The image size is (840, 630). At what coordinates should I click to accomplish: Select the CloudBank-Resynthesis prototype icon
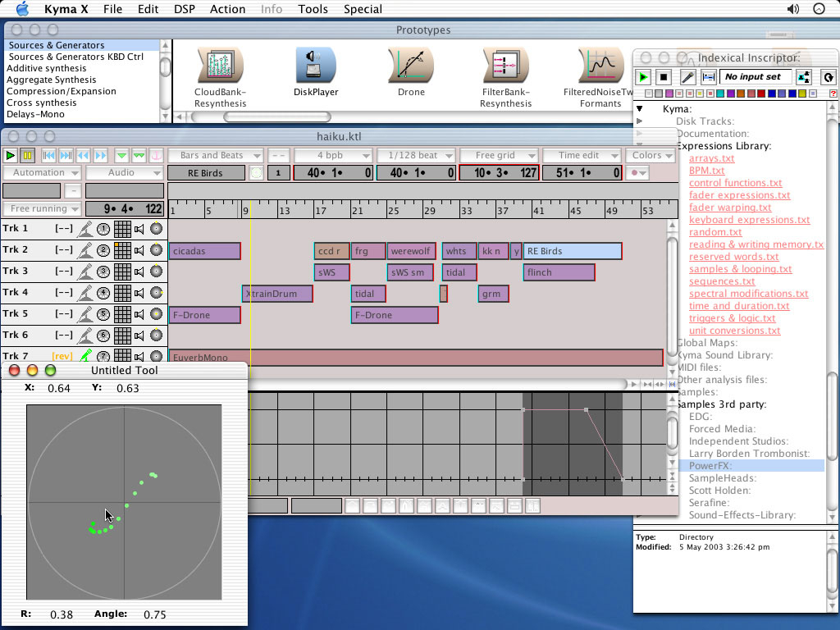coord(220,66)
